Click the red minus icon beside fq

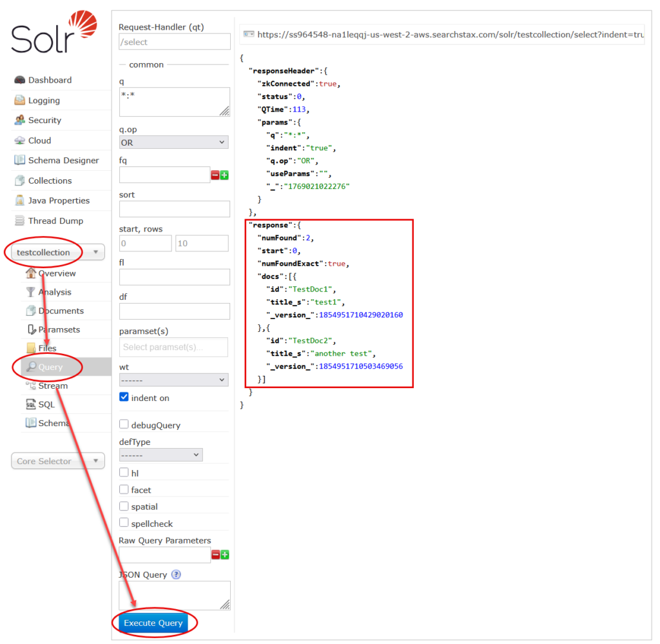point(215,175)
